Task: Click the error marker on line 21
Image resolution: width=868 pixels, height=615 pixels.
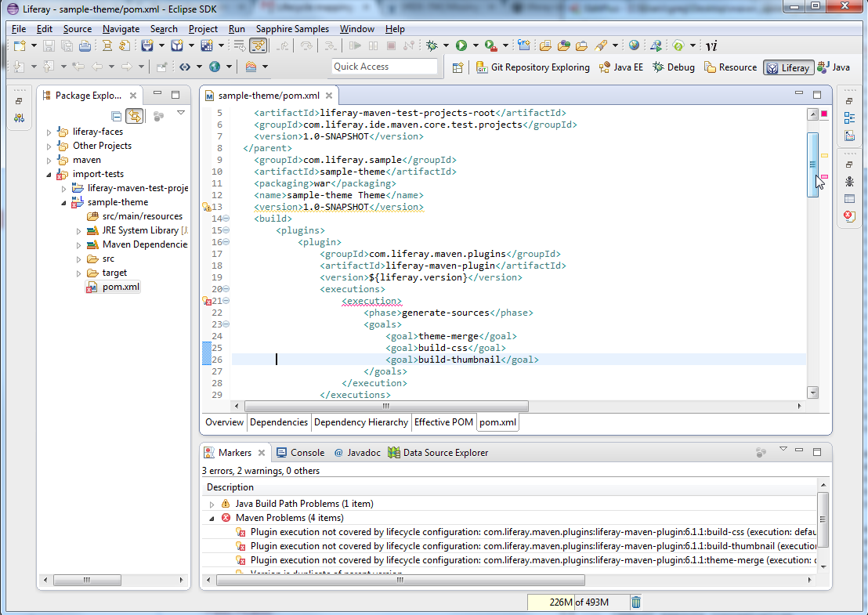Action: coord(207,301)
